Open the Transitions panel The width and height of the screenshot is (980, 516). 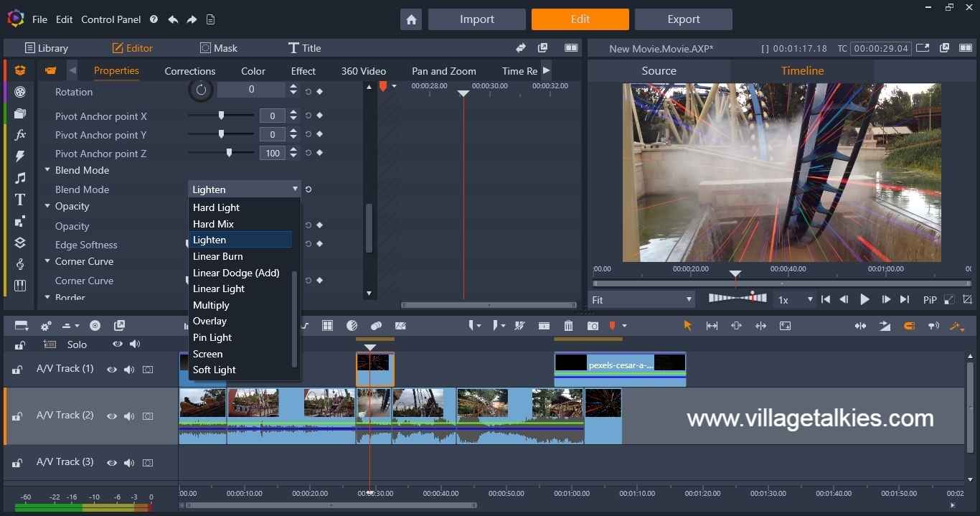click(20, 156)
